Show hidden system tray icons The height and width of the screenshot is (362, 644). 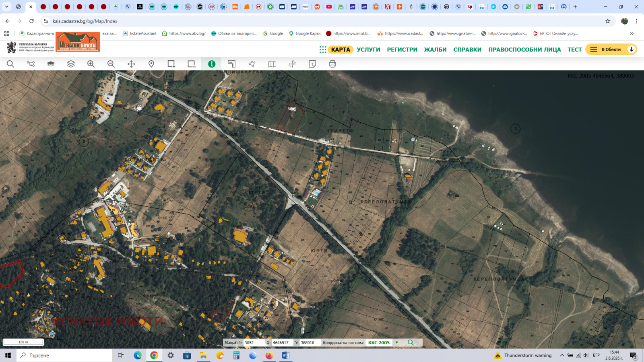562,356
